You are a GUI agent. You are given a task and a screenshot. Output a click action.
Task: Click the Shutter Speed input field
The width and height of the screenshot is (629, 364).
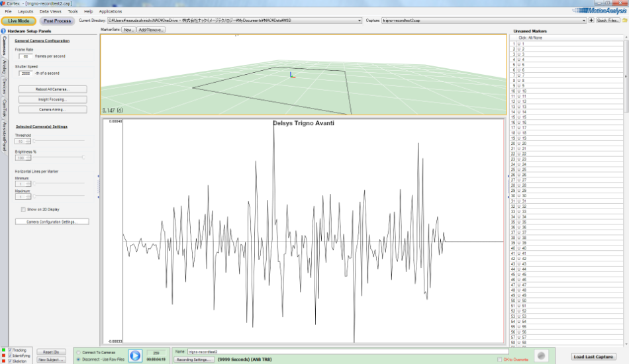click(x=26, y=73)
